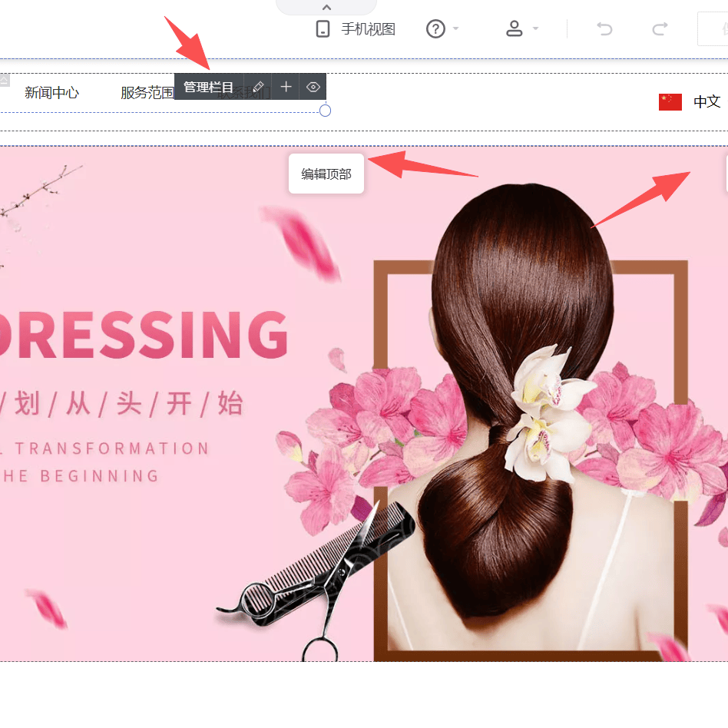Add a new item with the plus icon
Image resolution: width=728 pixels, height=728 pixels.
(x=286, y=87)
